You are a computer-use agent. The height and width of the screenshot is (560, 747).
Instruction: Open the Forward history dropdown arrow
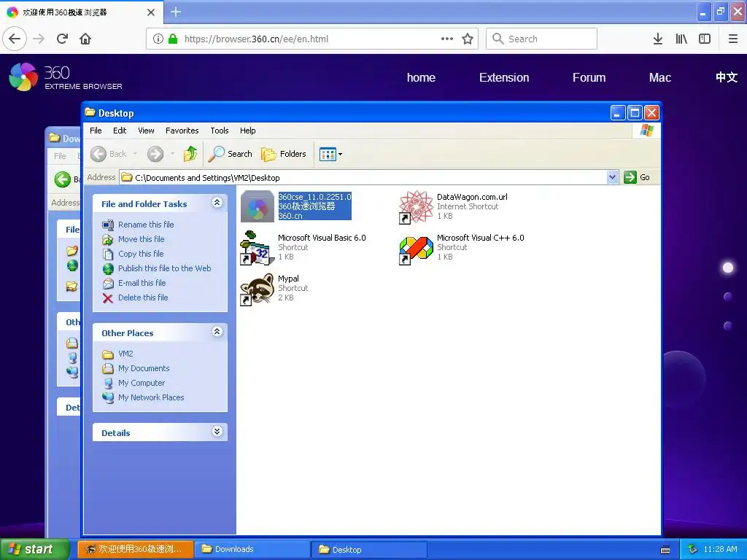click(x=172, y=154)
